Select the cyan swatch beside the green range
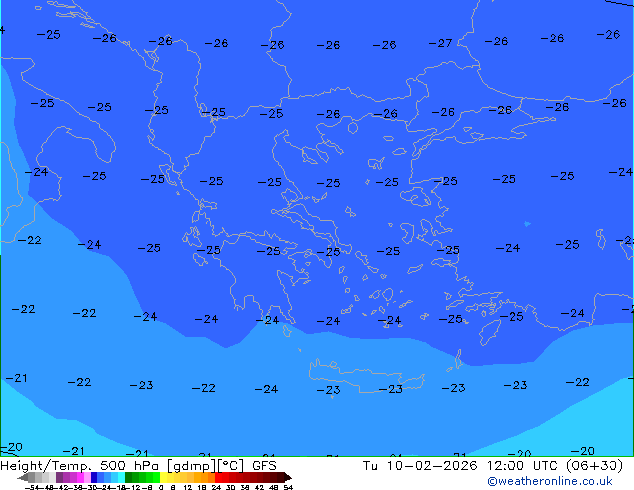634x490 pixels. (x=121, y=477)
